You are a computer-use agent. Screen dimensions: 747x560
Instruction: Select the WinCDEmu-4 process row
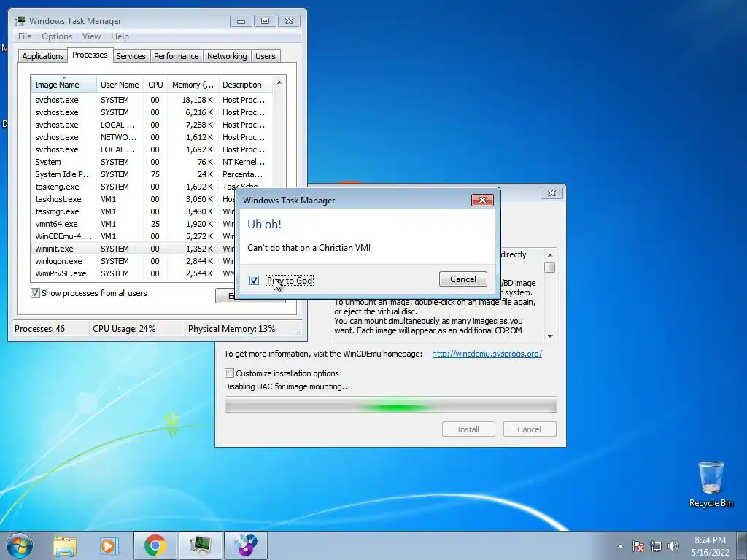click(x=133, y=236)
